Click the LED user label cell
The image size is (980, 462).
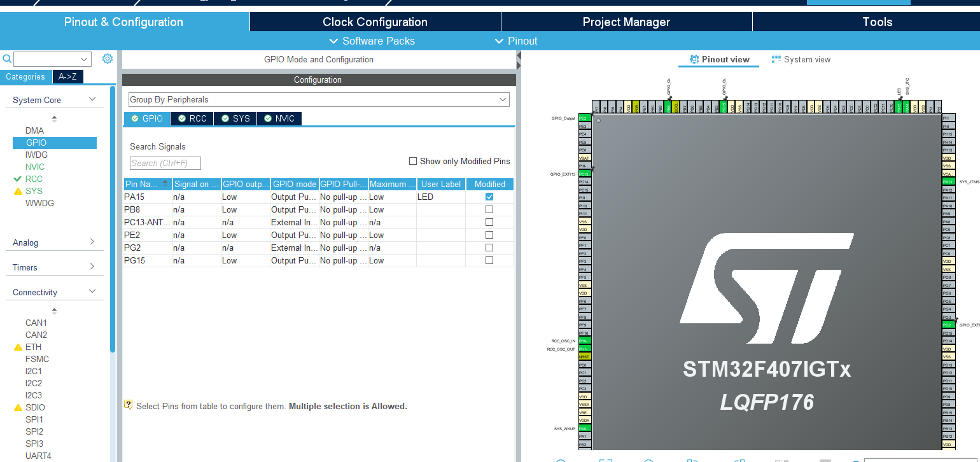[441, 197]
